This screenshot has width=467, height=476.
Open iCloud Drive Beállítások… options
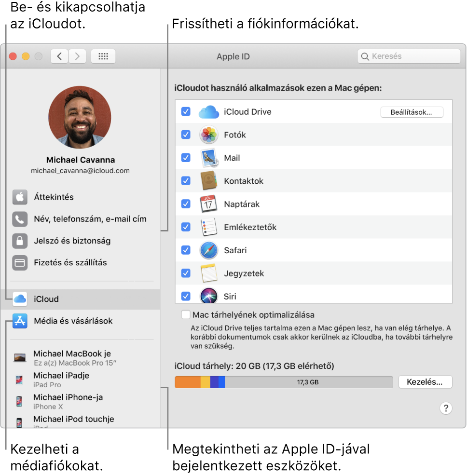point(412,112)
